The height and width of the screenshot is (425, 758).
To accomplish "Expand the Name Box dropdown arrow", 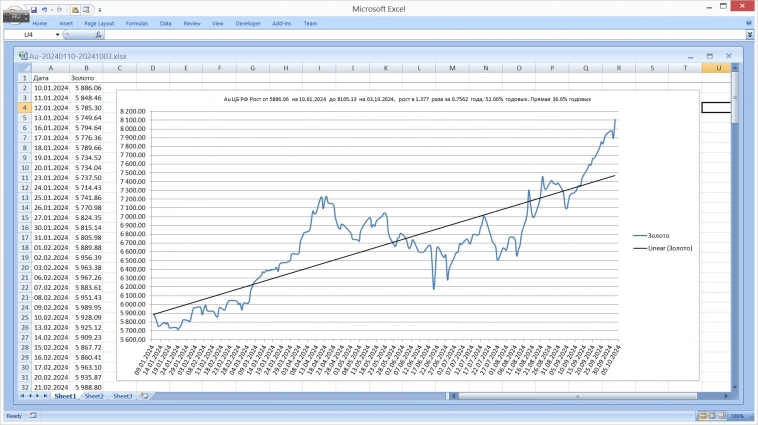I will pyautogui.click(x=57, y=35).
